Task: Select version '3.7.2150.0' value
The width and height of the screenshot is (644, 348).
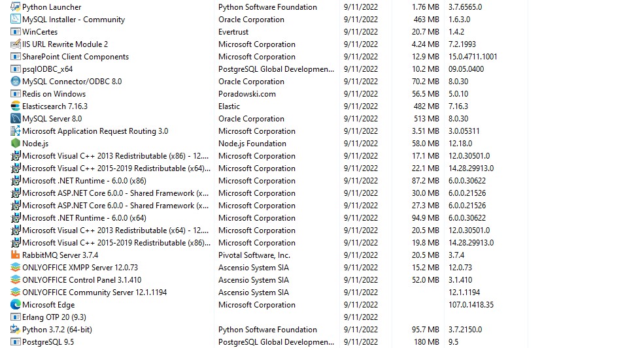Action: coord(466,329)
